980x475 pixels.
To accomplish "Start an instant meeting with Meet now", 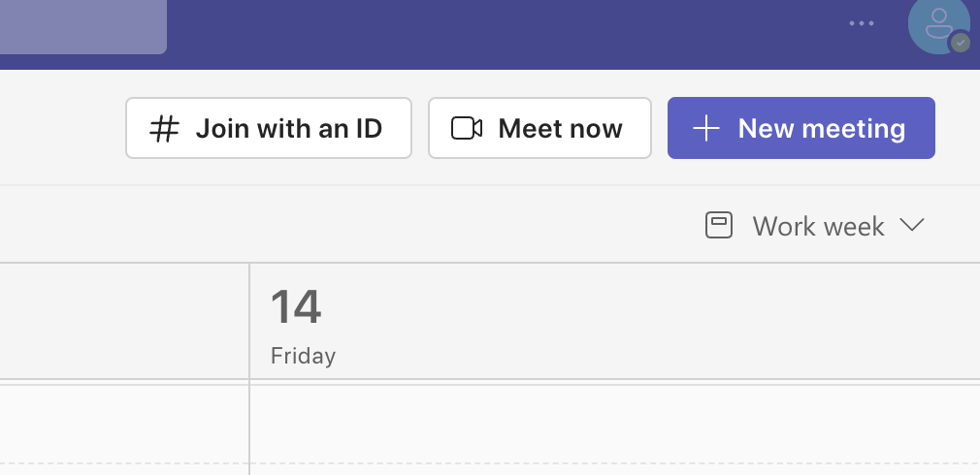I will pos(539,128).
